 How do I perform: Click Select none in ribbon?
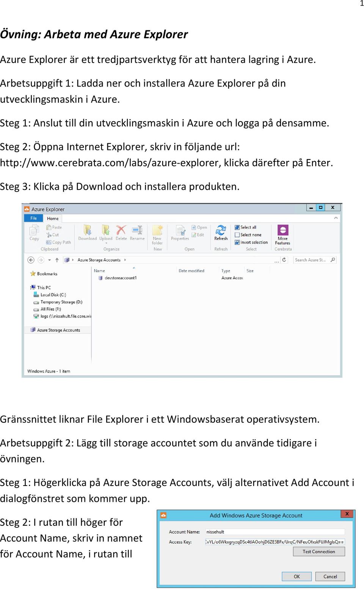click(248, 235)
